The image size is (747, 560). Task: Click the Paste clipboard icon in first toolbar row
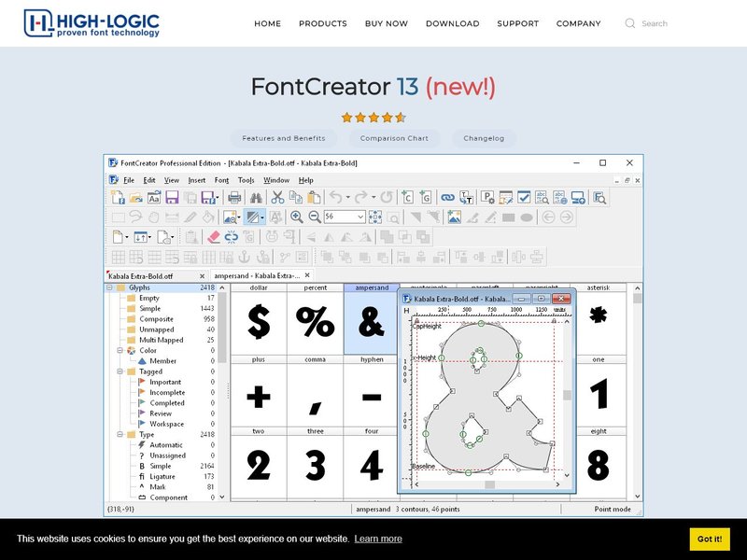click(x=314, y=197)
